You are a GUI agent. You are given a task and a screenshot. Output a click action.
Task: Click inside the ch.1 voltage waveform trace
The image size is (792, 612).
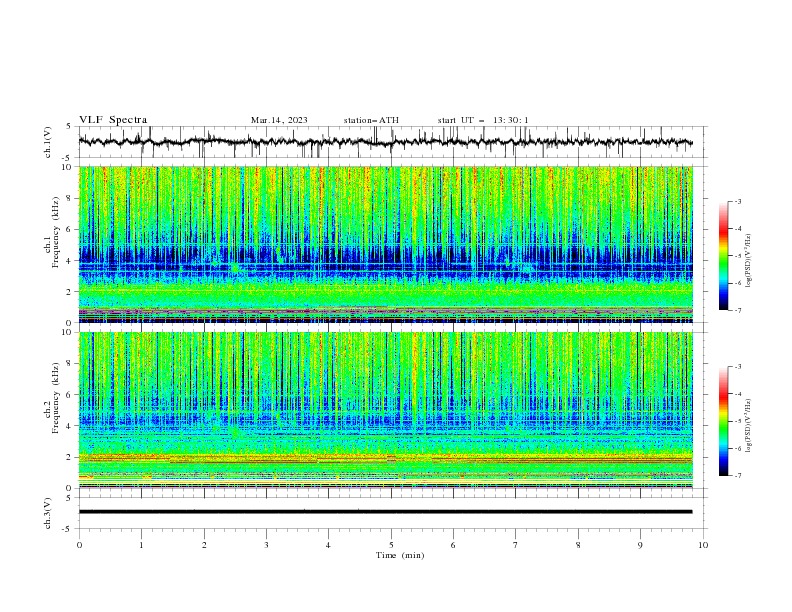coord(385,142)
